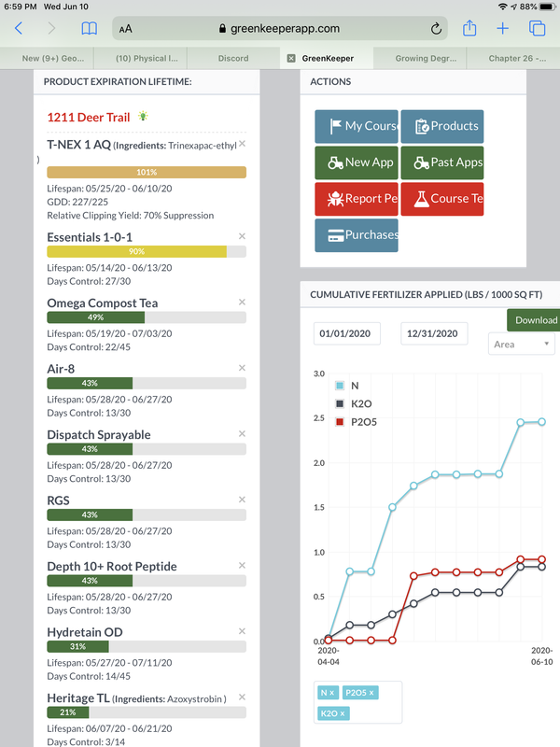The width and height of the screenshot is (560, 747).
Task: Dismiss Depth 10+ Root Peptide entry
Action: pos(242,565)
